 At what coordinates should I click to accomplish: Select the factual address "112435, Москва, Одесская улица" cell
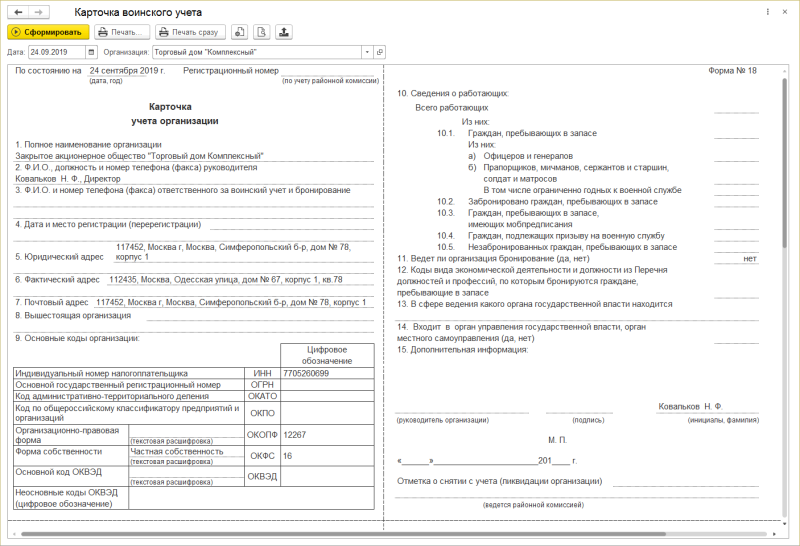[240, 280]
